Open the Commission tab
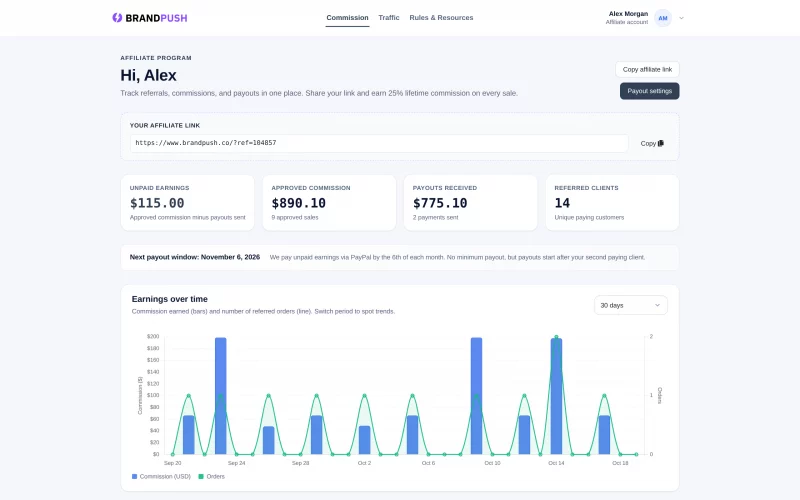 coord(347,18)
